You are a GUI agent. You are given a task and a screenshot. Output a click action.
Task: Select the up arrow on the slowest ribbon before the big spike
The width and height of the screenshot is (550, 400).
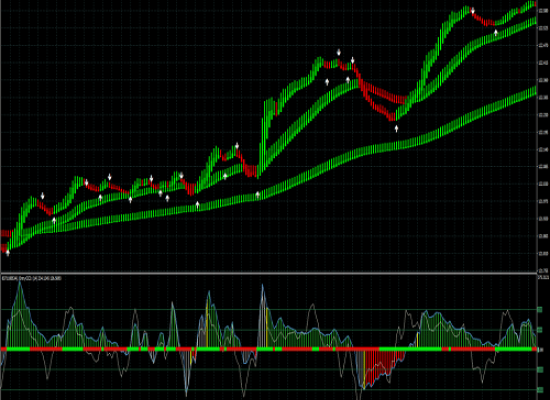point(257,194)
